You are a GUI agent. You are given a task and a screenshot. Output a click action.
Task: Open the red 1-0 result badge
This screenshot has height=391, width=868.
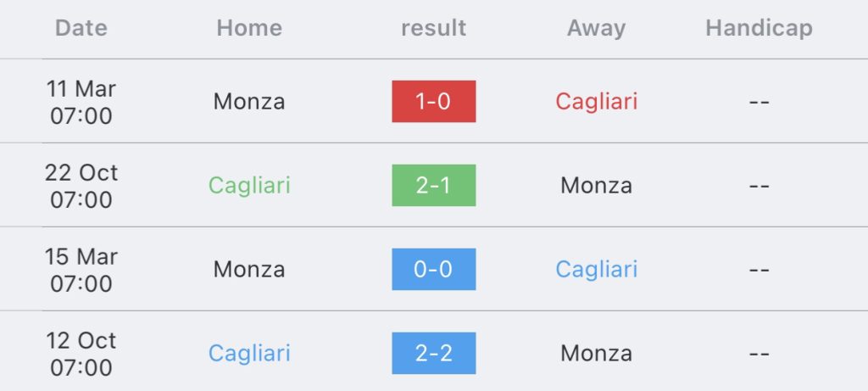(433, 102)
